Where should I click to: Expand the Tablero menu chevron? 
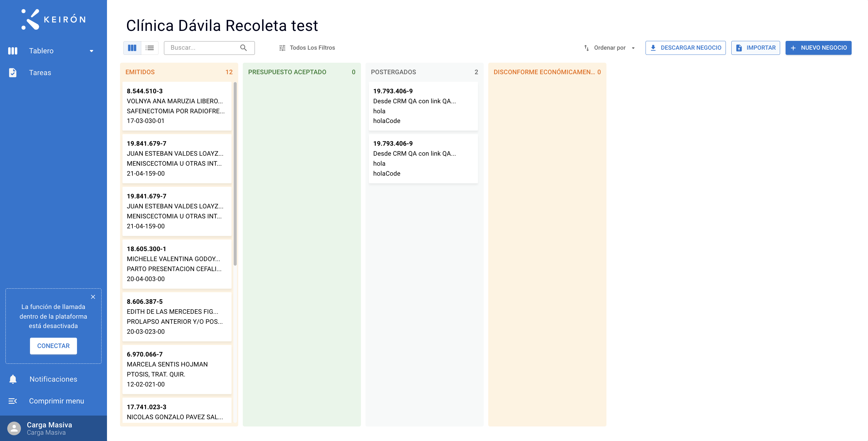(x=91, y=51)
